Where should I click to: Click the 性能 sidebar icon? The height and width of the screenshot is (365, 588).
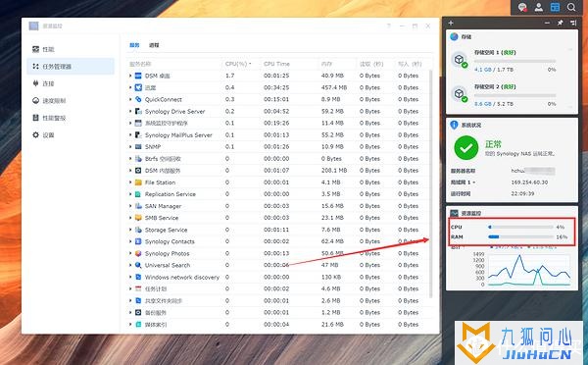click(x=35, y=49)
